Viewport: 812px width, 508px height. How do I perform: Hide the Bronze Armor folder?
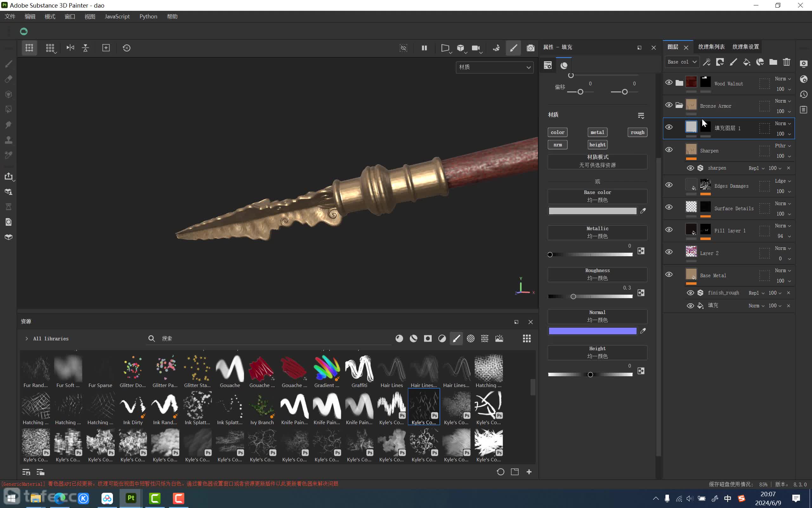669,105
